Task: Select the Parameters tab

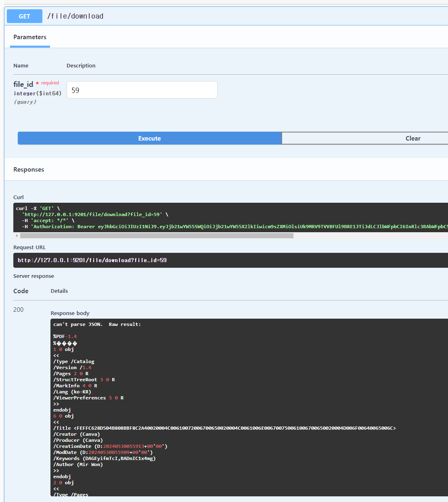Action: (29, 37)
